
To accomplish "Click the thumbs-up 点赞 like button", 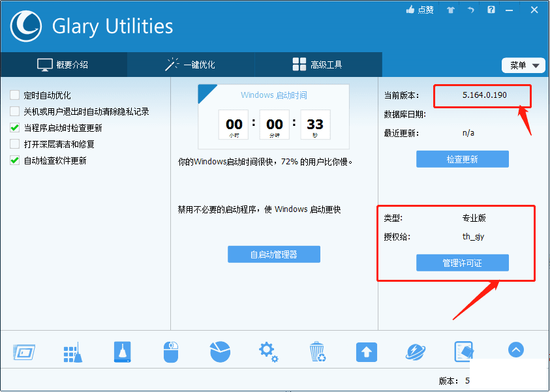I will [420, 10].
